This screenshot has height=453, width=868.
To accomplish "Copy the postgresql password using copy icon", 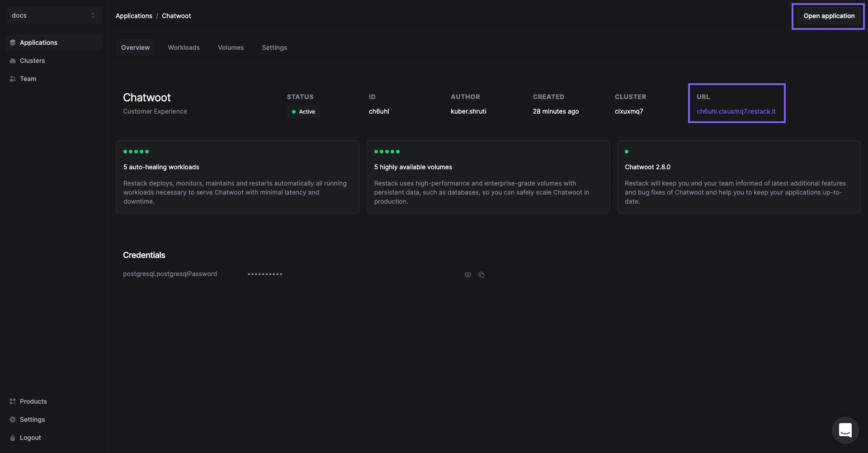I will pos(481,275).
